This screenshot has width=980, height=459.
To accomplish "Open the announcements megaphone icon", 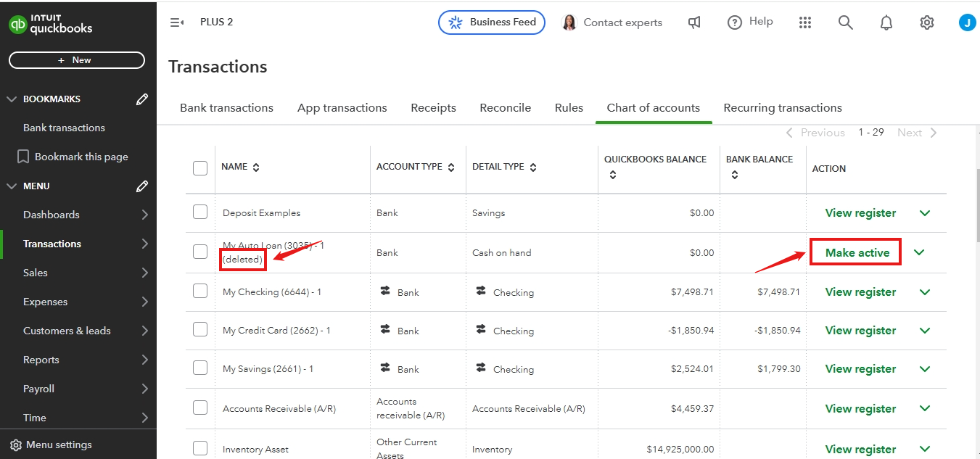I will click(x=694, y=22).
